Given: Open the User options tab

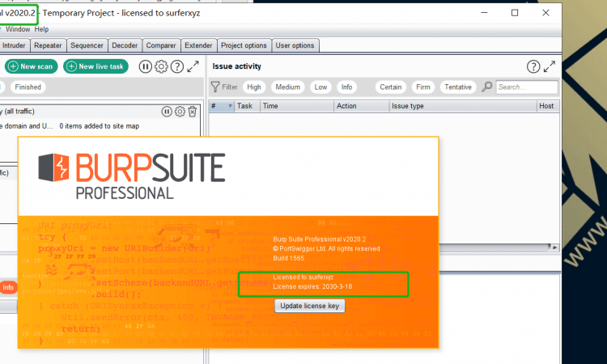Looking at the screenshot, I should pyautogui.click(x=295, y=45).
